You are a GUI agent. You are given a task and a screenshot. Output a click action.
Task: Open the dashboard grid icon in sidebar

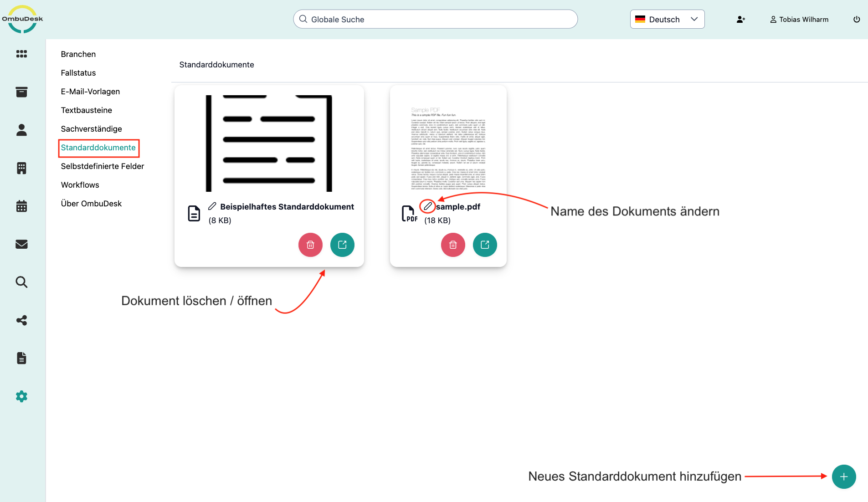pyautogui.click(x=21, y=54)
